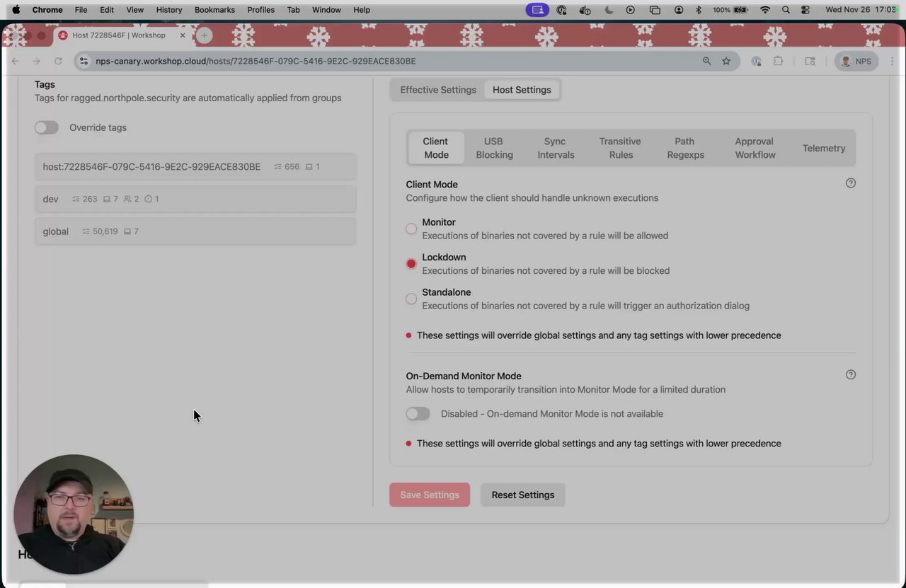Click the Wi-Fi status icon
The width and height of the screenshot is (906, 588).
(x=765, y=10)
